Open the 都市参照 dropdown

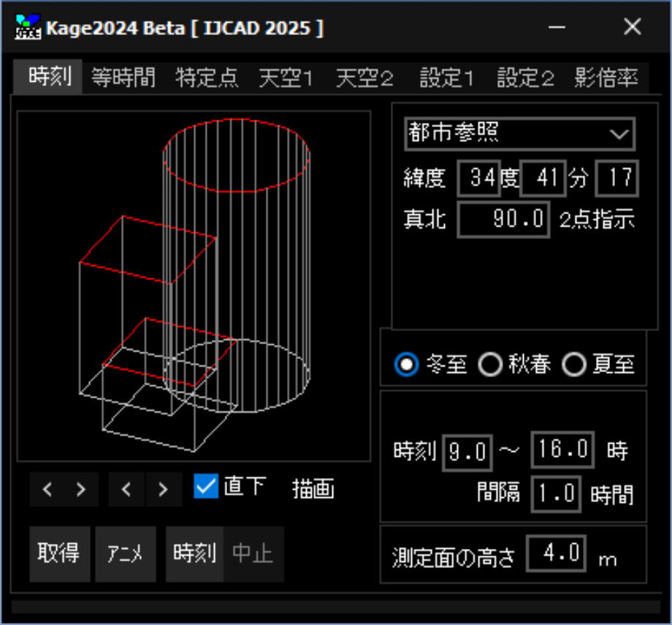(x=520, y=134)
